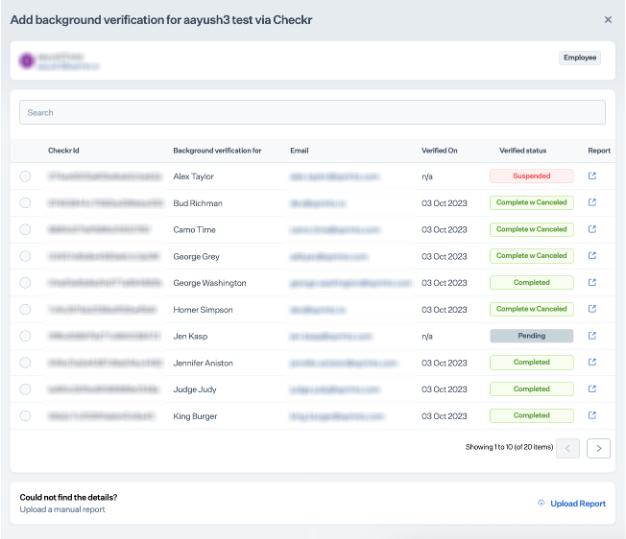This screenshot has width=626, height=539.
Task: Click Camo Time's 03 Oct 2023 date
Action: click(x=444, y=230)
